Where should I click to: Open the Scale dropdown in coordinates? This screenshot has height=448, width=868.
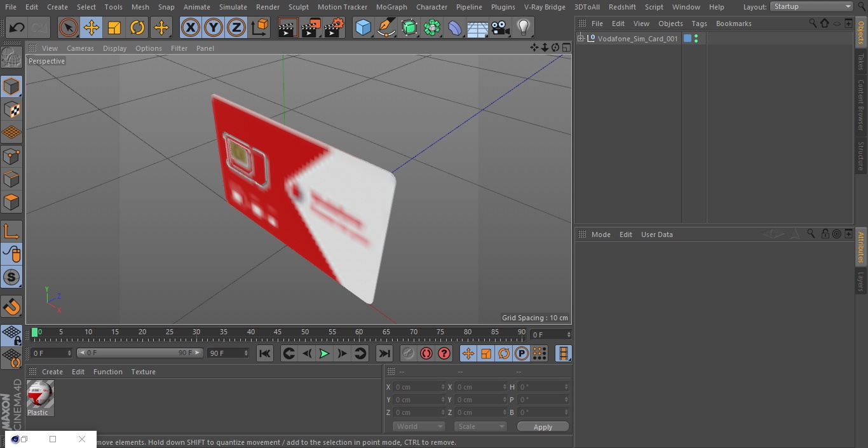pyautogui.click(x=480, y=426)
